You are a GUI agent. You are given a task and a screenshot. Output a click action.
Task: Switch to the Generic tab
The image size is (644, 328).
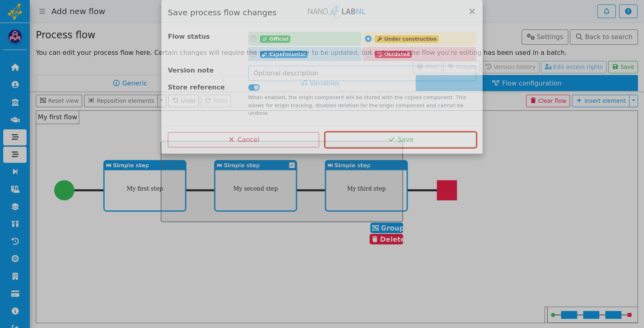[130, 83]
